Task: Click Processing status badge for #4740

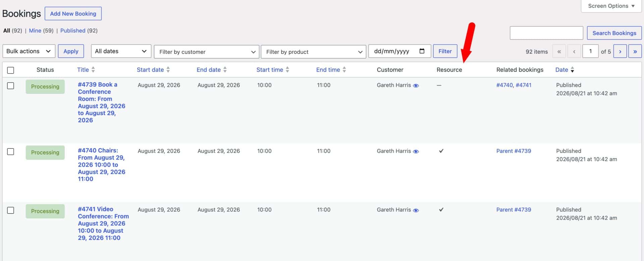Action: (x=45, y=152)
